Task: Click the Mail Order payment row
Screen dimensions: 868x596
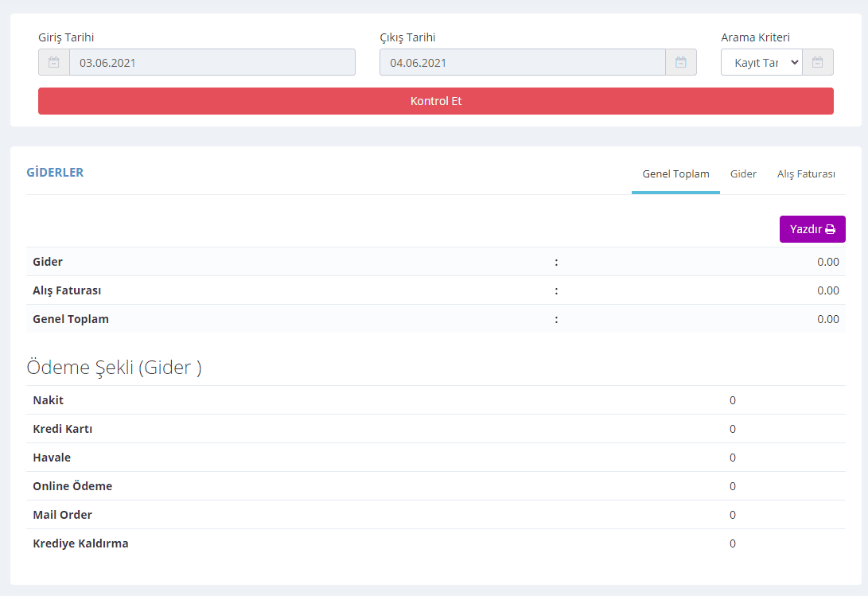Action: [436, 515]
